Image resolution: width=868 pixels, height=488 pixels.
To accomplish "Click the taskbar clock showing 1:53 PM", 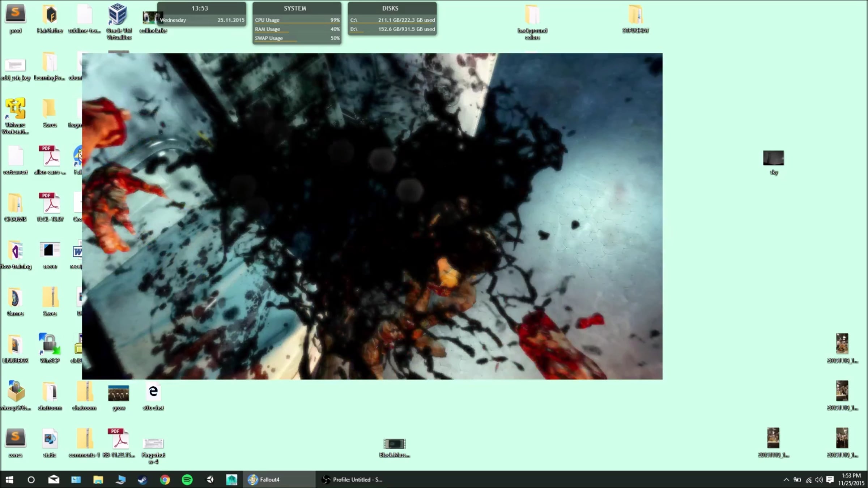I will pyautogui.click(x=851, y=479).
